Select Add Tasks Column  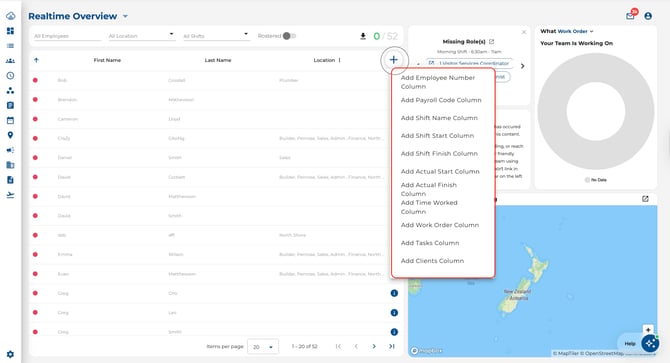[x=443, y=243]
